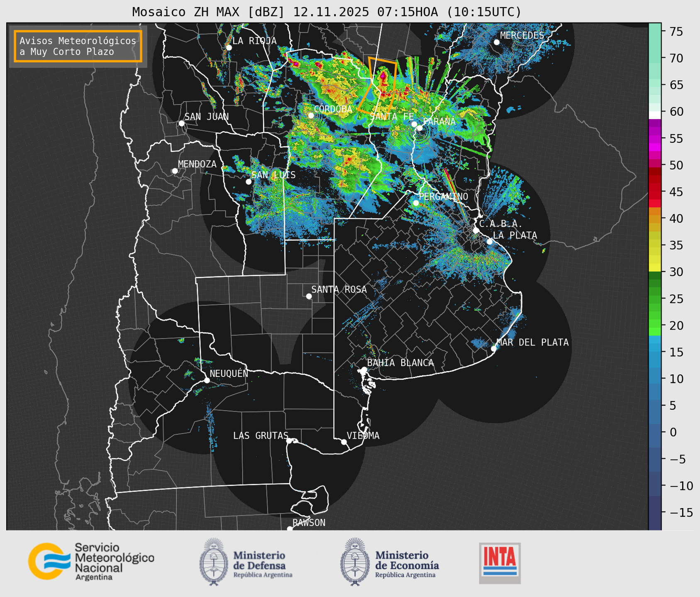Click the CÓRDOBA city marker dot
This screenshot has width=700, height=597.
tap(311, 115)
